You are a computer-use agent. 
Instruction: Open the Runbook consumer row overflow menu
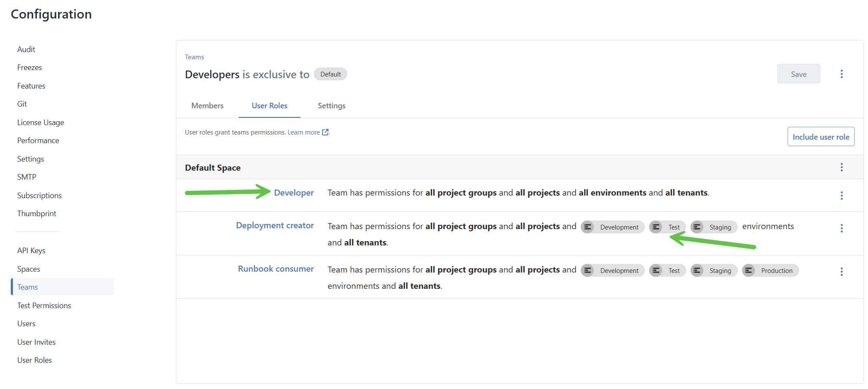pyautogui.click(x=841, y=271)
